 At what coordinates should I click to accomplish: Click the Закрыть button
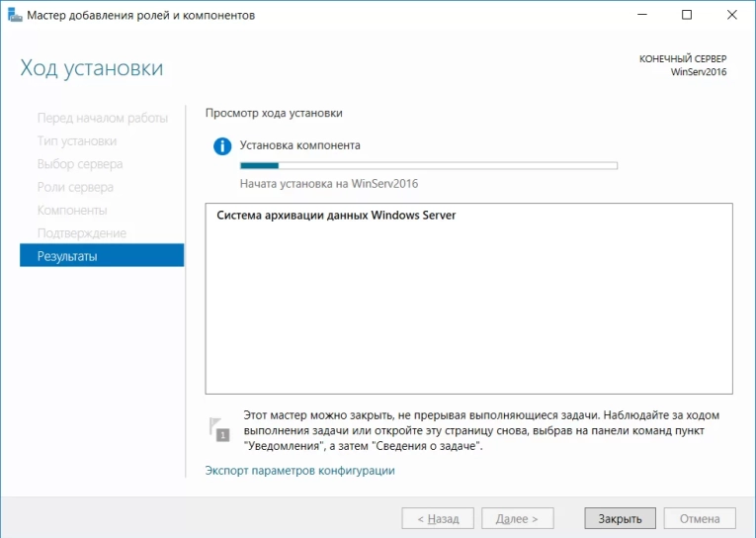pos(620,518)
